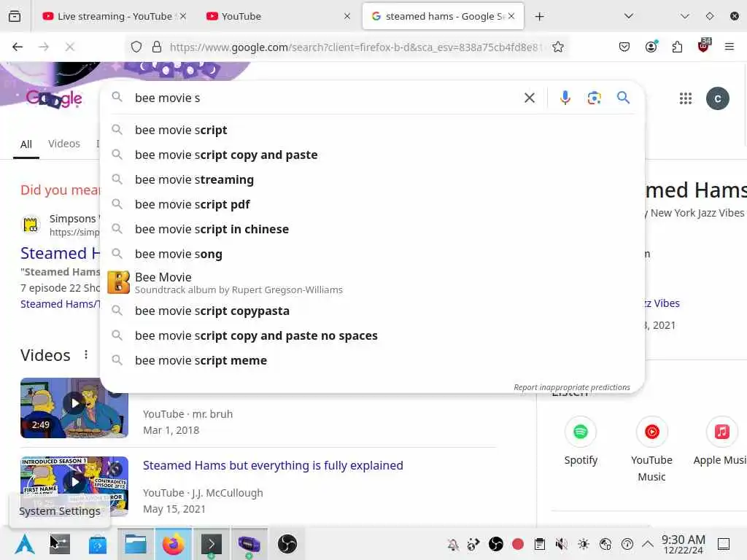747x560 pixels.
Task: Open the Google account avatar 'C'
Action: coord(718,98)
